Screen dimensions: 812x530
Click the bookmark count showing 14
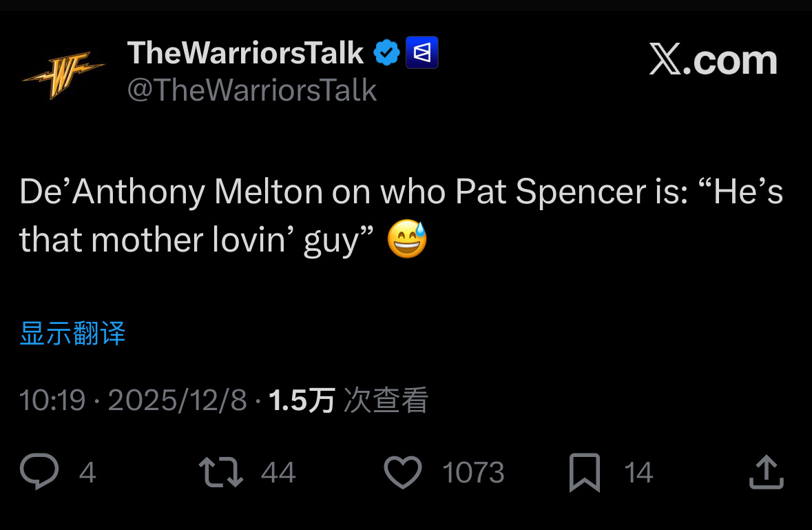[x=640, y=472]
